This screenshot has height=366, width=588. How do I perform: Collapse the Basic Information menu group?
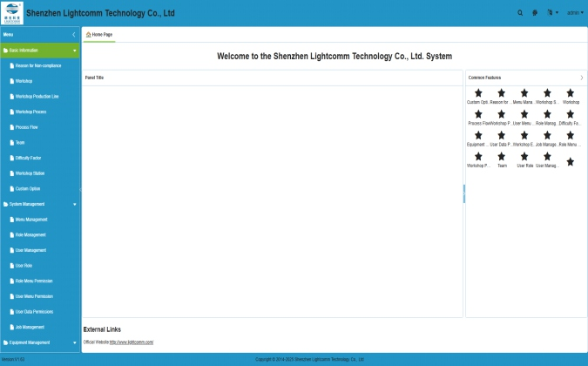[x=40, y=51]
